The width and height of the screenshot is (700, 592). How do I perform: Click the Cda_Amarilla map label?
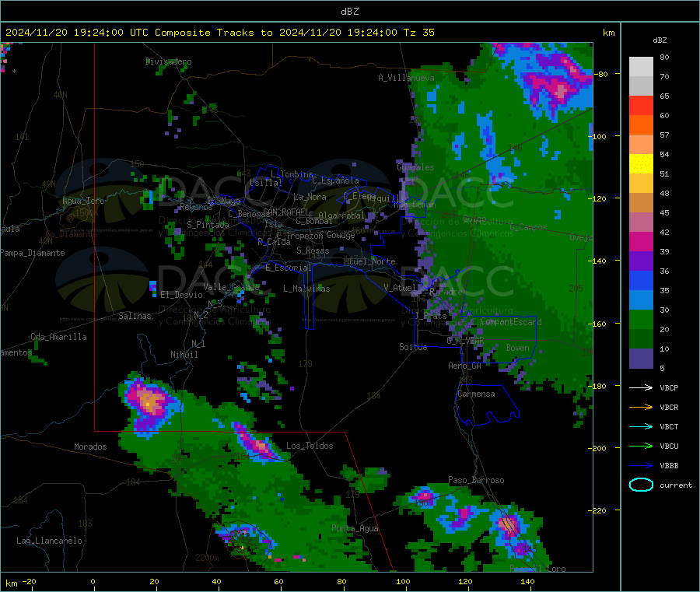(x=58, y=337)
